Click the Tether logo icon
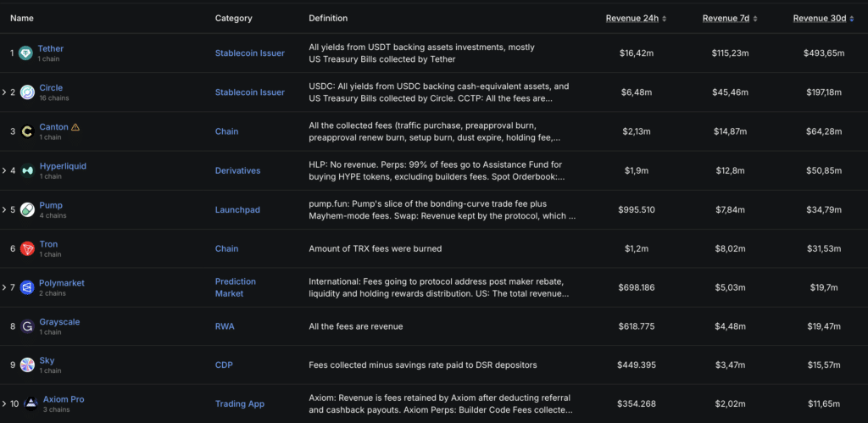 [x=26, y=53]
